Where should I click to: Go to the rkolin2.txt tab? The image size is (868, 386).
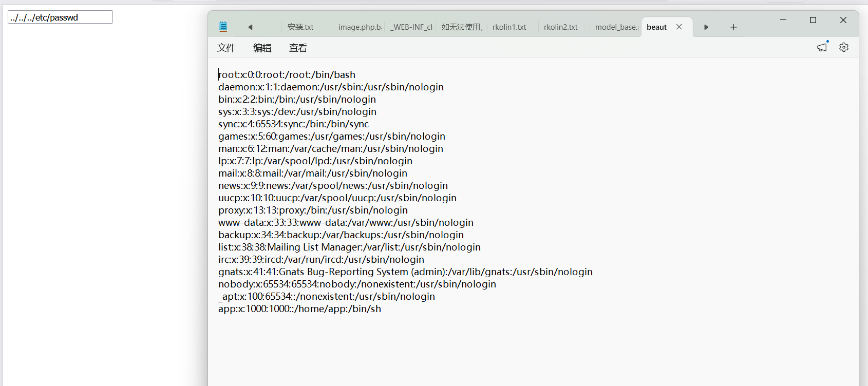(561, 27)
